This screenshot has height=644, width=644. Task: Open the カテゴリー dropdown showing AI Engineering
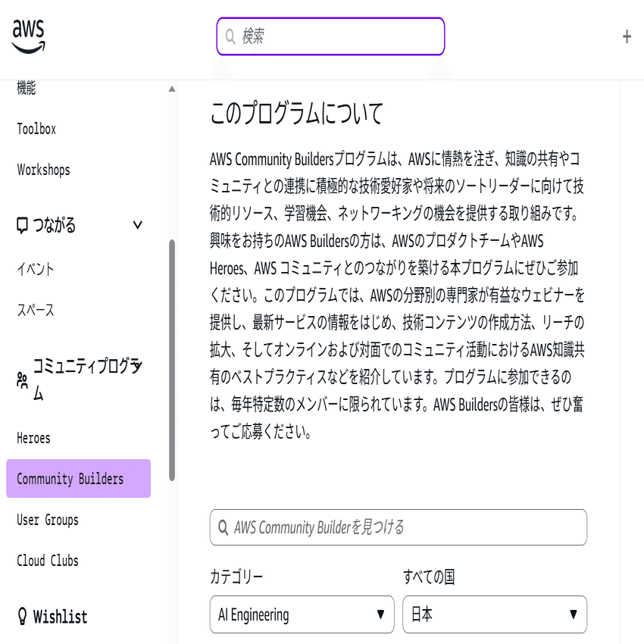[302, 614]
